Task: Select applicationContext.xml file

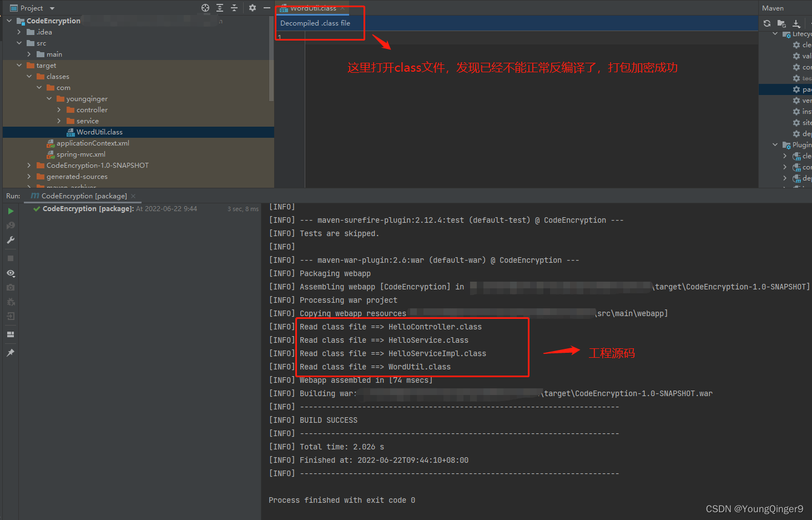Action: (138, 143)
